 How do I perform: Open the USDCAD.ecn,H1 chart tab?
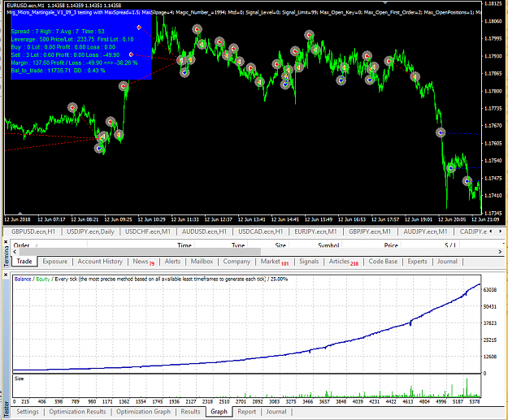click(x=260, y=232)
